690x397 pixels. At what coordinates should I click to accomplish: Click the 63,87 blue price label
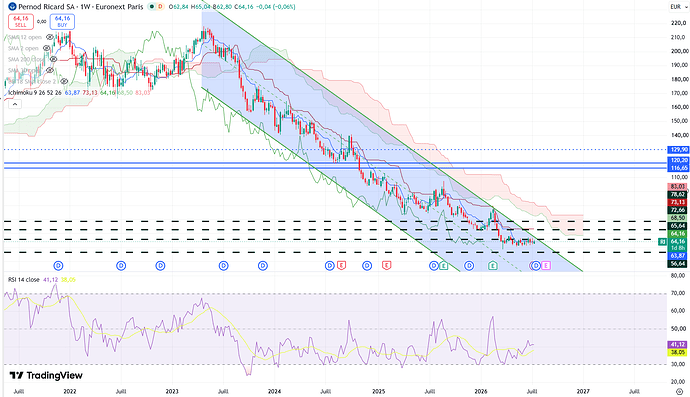pos(678,256)
